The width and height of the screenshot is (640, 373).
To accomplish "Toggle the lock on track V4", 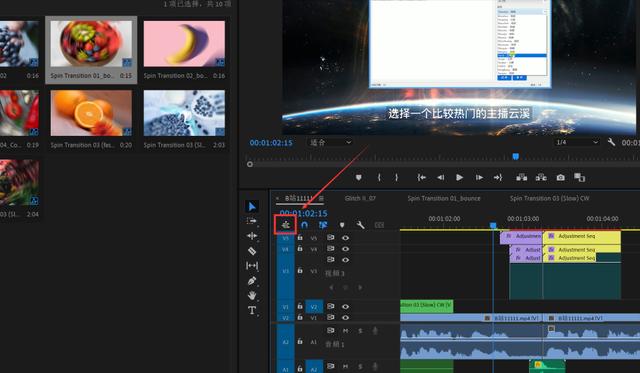I will [x=300, y=249].
